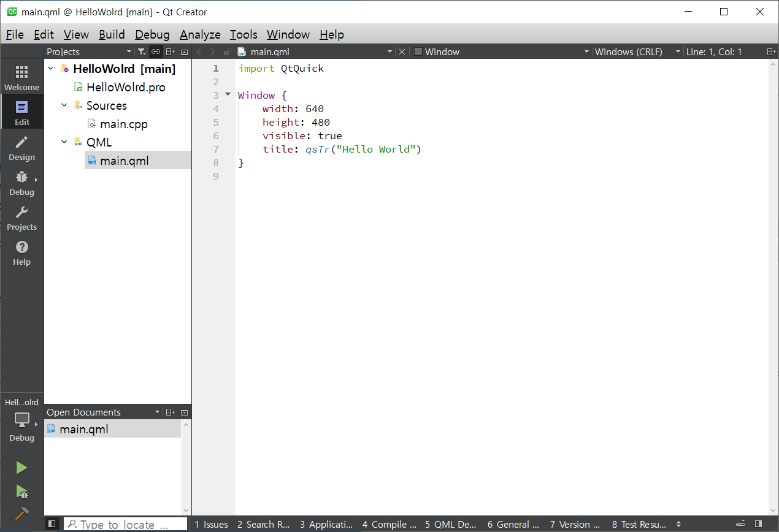Split the editor view
Viewport: 779px width, 532px height.
(x=771, y=52)
